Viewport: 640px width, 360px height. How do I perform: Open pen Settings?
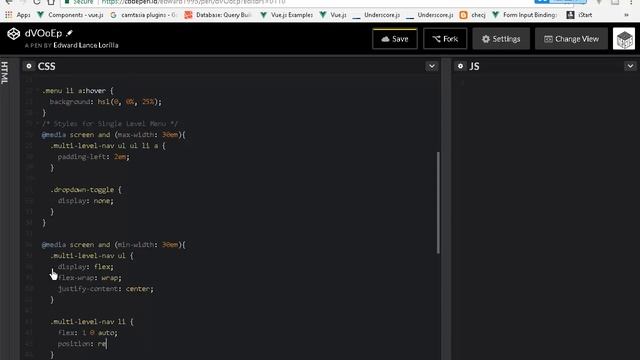[x=501, y=39]
